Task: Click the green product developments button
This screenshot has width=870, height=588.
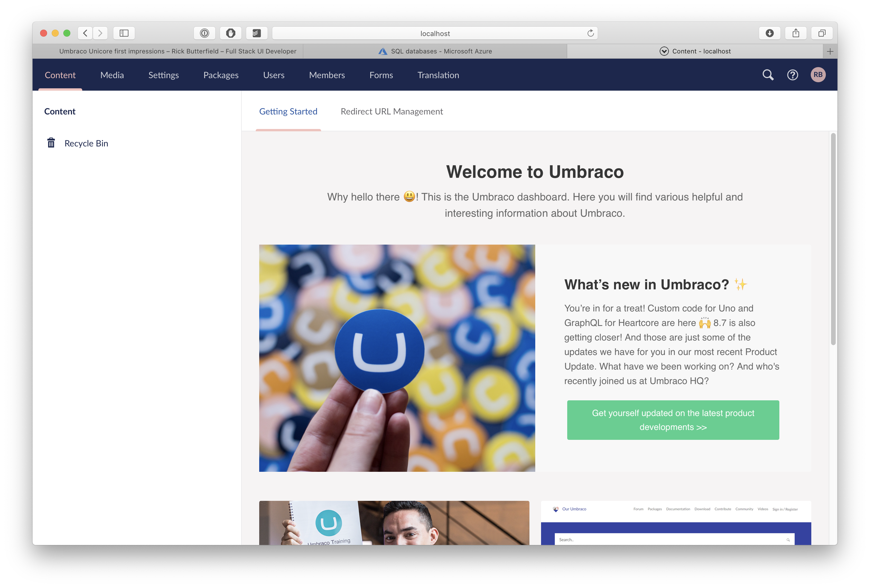Action: point(673,420)
